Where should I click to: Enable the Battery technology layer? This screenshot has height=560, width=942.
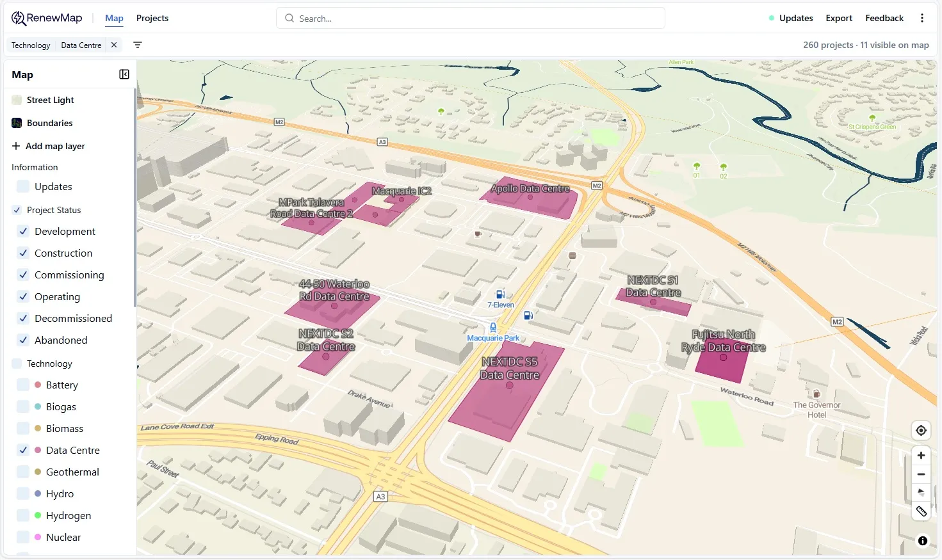tap(22, 385)
